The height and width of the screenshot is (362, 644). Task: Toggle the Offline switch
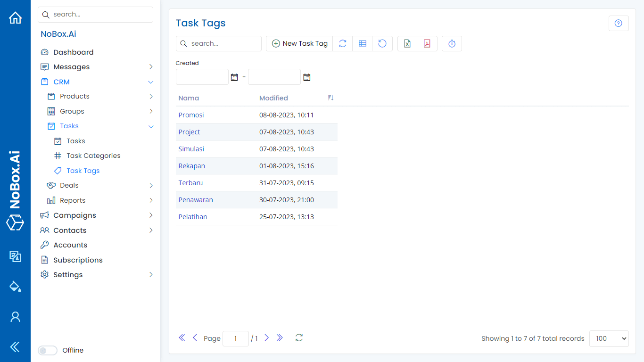point(47,350)
